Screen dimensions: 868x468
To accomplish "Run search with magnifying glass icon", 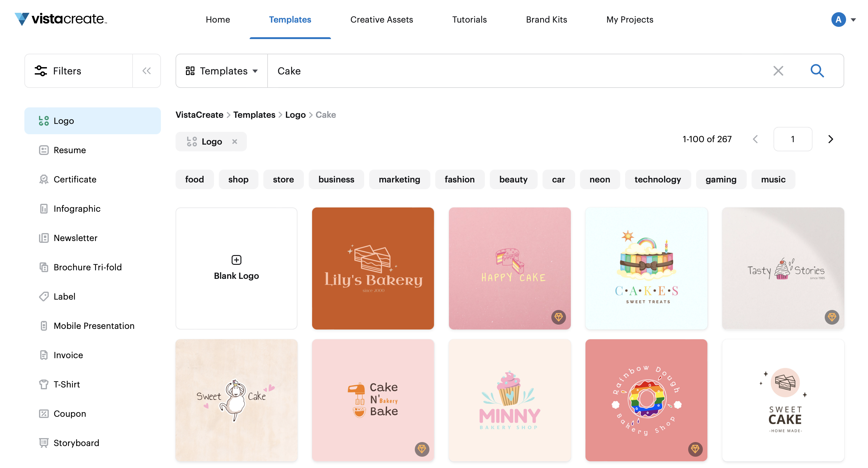I will point(817,71).
